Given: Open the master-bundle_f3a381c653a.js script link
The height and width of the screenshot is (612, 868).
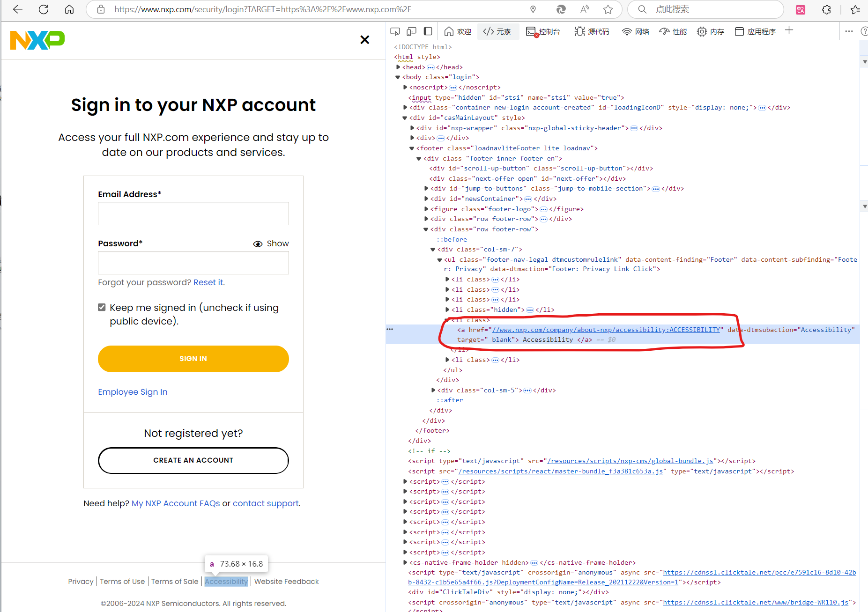Looking at the screenshot, I should click(x=561, y=472).
